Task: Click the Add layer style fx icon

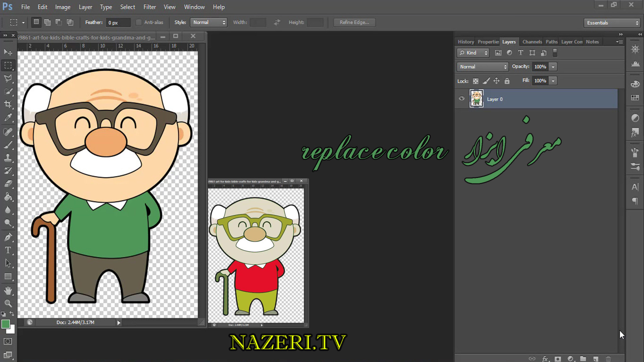Action: pyautogui.click(x=545, y=359)
